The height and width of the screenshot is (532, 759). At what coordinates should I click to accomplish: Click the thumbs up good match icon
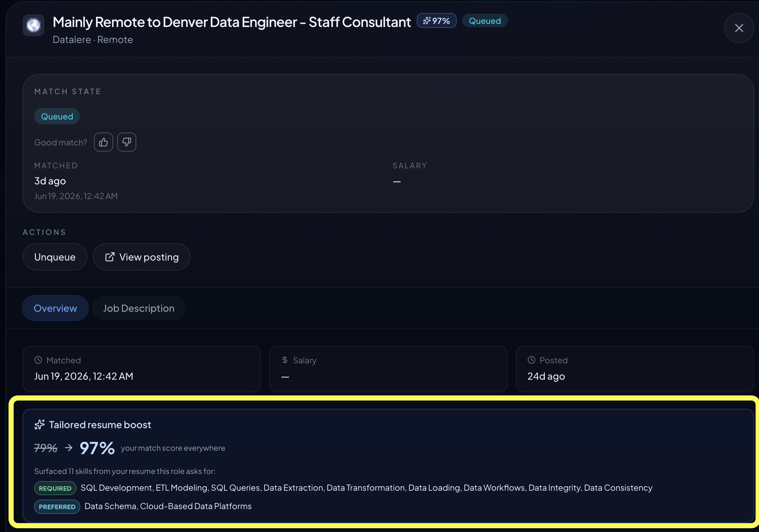coord(104,142)
